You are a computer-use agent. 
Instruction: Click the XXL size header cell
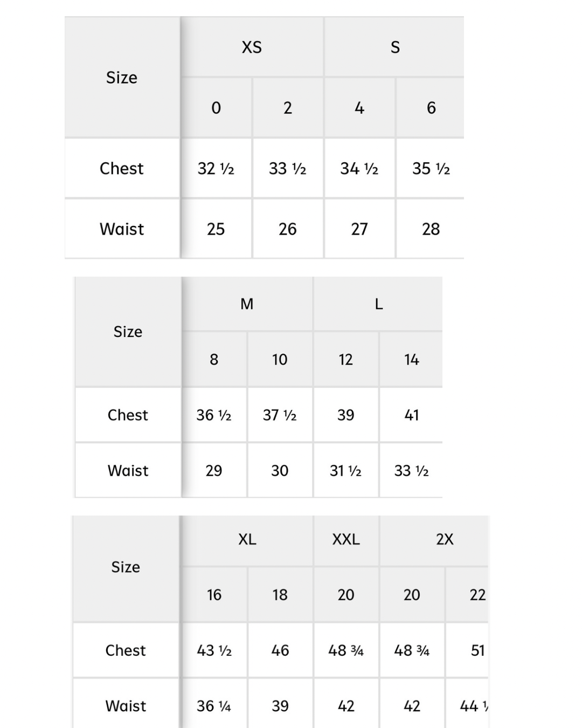346,539
